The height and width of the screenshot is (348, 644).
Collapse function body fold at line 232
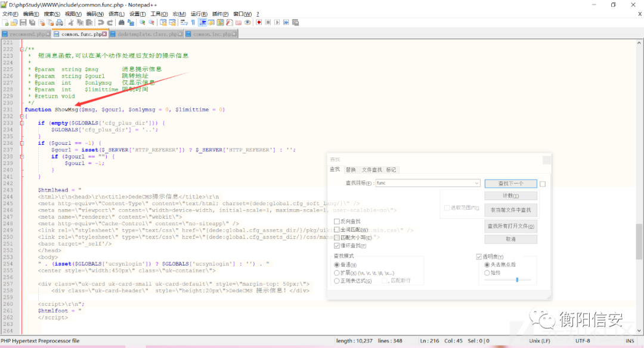tap(22, 117)
